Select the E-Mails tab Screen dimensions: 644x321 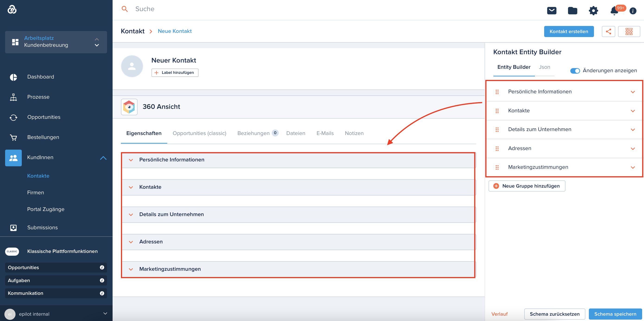coord(325,133)
